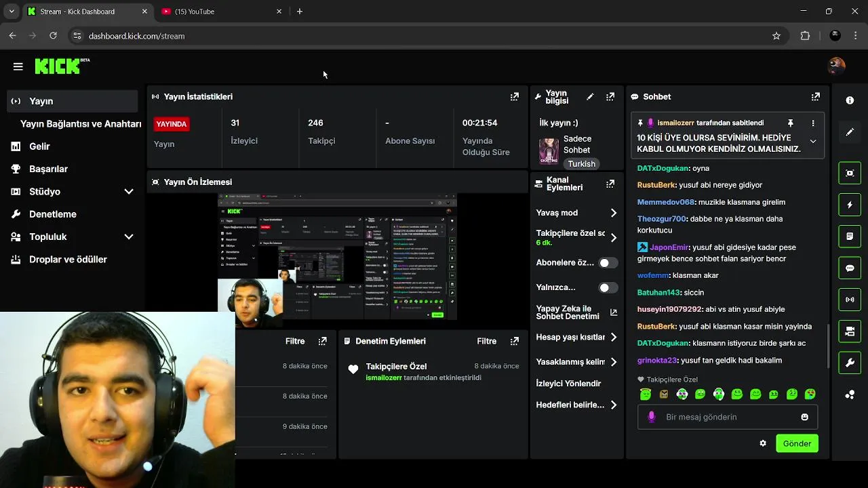868x488 pixels.
Task: Pop out the Denetim Eylemleri panel
Action: [514, 341]
